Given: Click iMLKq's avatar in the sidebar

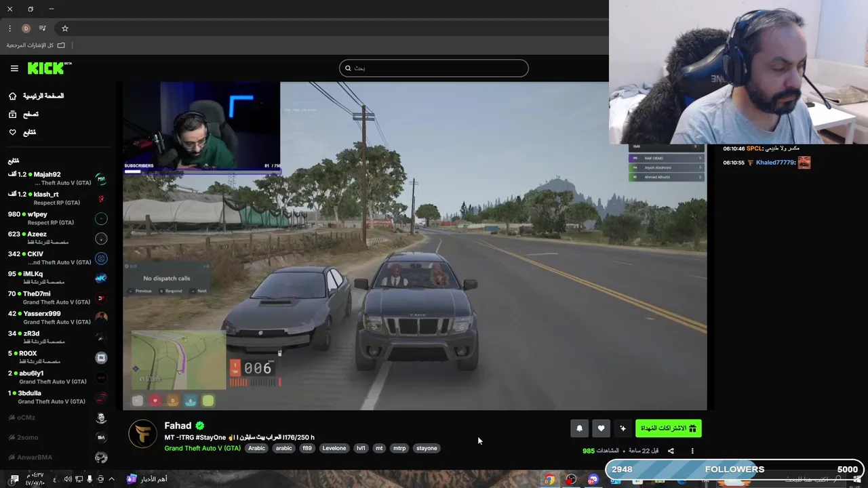Looking at the screenshot, I should tap(101, 278).
